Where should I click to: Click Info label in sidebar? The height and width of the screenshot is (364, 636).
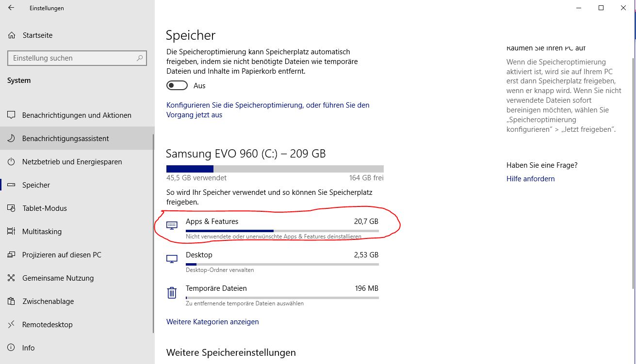click(x=28, y=348)
